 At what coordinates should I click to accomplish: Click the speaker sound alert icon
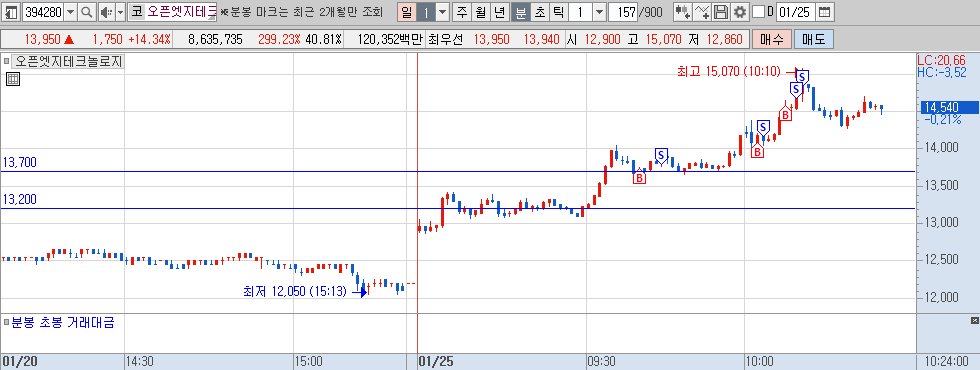click(x=106, y=12)
